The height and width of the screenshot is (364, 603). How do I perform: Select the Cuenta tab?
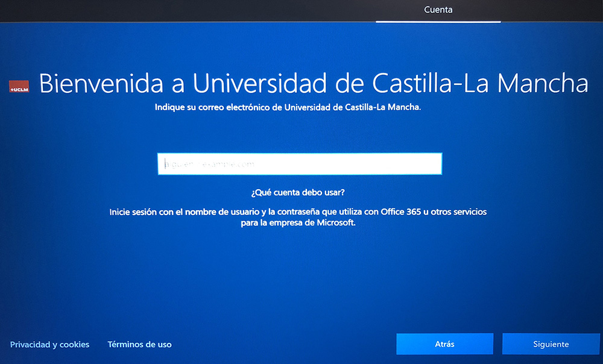[438, 10]
